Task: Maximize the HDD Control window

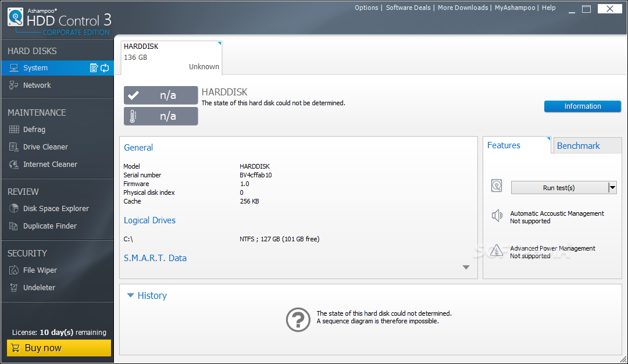Action: coord(586,9)
